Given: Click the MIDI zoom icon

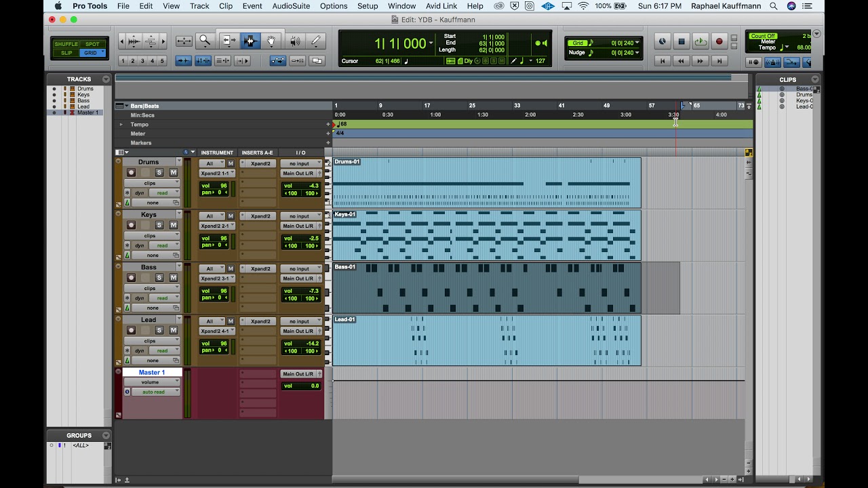Looking at the screenshot, I should click(151, 41).
